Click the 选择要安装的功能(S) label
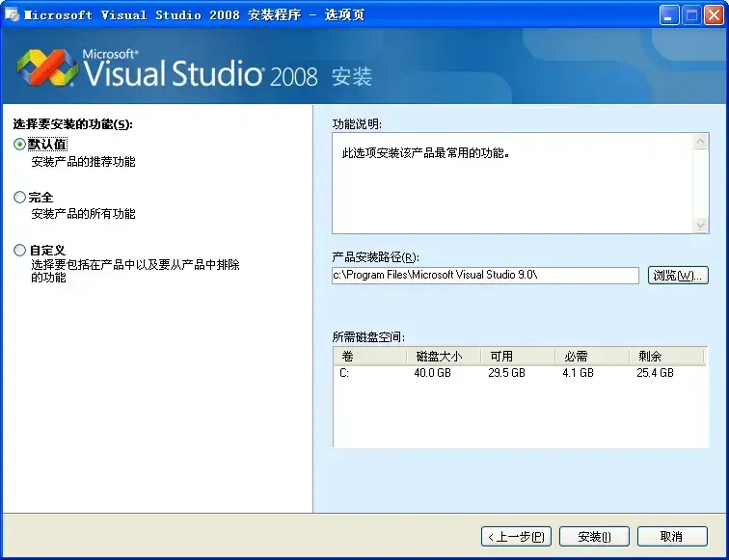The width and height of the screenshot is (729, 560). pyautogui.click(x=72, y=124)
